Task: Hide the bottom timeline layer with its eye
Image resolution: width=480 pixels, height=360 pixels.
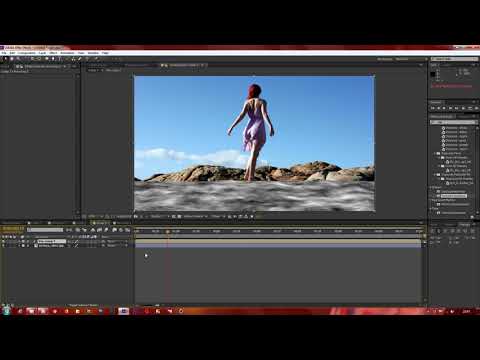Action: point(3,245)
